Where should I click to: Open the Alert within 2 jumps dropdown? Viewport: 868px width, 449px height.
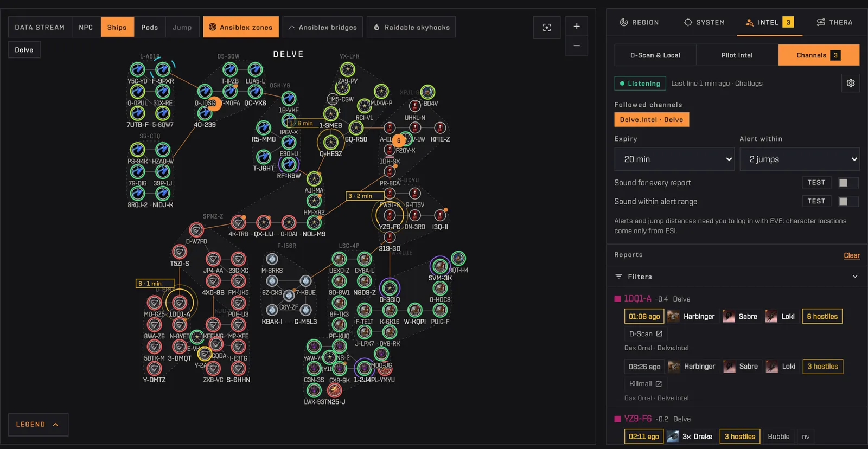(800, 159)
